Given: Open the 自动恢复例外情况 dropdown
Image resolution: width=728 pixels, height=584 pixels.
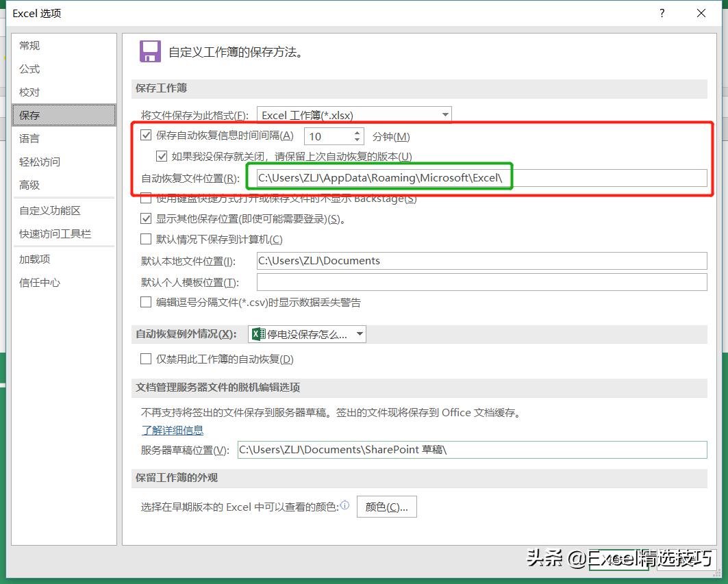Looking at the screenshot, I should click(x=359, y=334).
